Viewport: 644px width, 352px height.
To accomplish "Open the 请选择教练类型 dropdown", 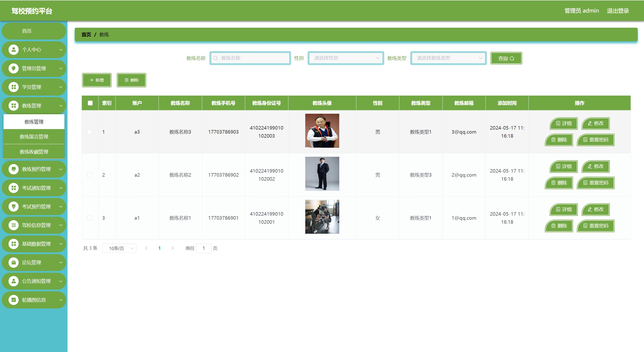I will pyautogui.click(x=448, y=58).
